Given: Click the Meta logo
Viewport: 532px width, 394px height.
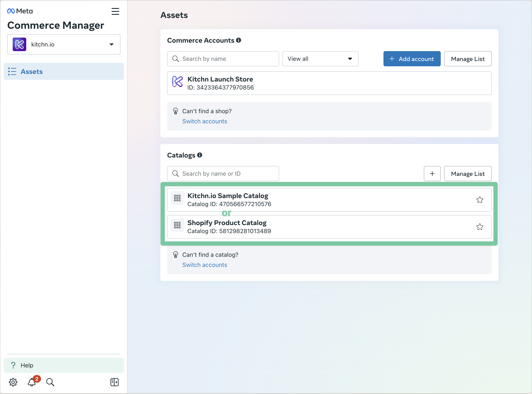Looking at the screenshot, I should 20,11.
